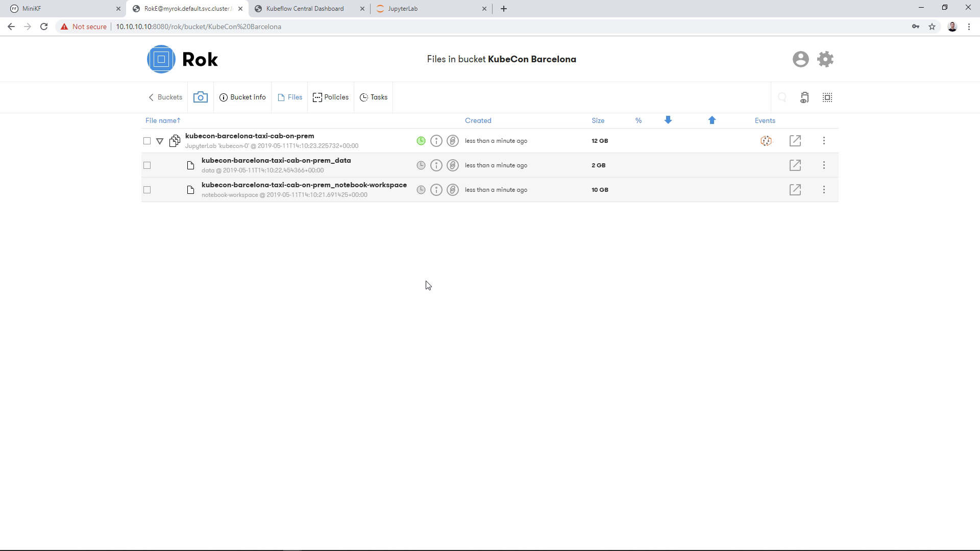980x551 pixels.
Task: Check the kubecon-barcelona-taxi-cab-on-prem checkbox
Action: (x=147, y=141)
